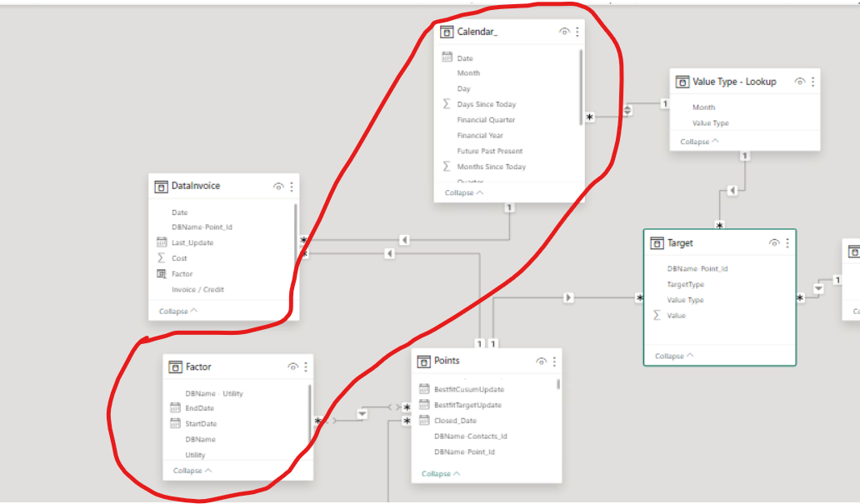
Task: Collapse the DataInvoice table card
Action: (x=178, y=311)
